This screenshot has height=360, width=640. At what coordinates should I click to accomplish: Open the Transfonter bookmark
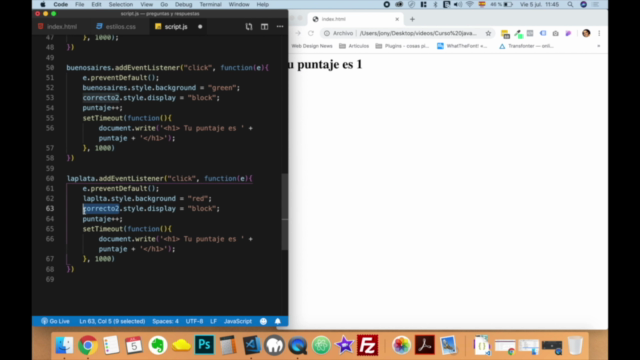point(527,46)
